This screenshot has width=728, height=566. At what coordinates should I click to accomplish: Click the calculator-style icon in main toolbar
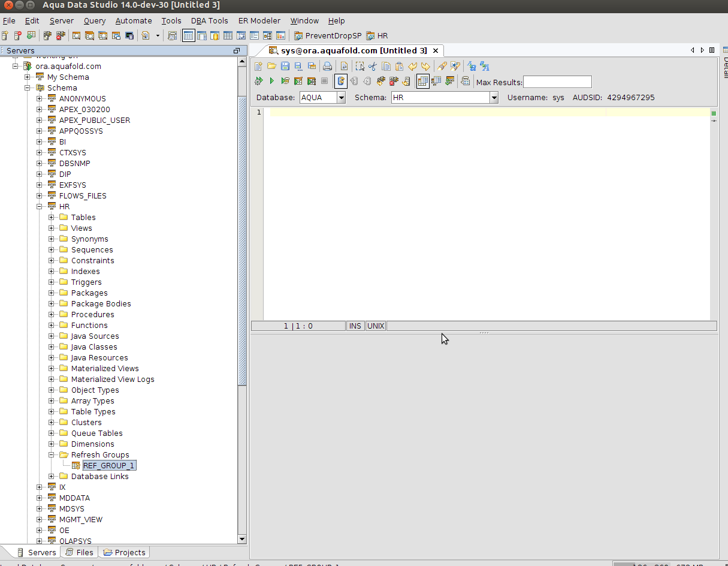tap(173, 36)
